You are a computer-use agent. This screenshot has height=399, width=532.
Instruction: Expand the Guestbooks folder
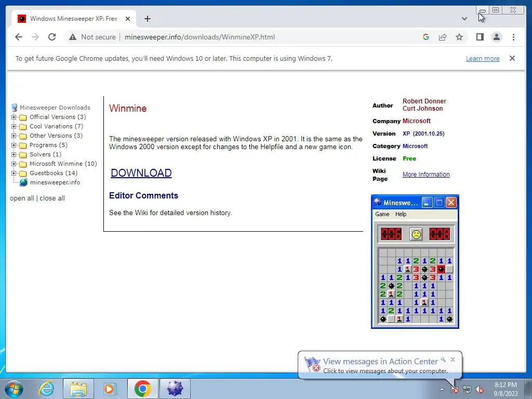pyautogui.click(x=14, y=173)
